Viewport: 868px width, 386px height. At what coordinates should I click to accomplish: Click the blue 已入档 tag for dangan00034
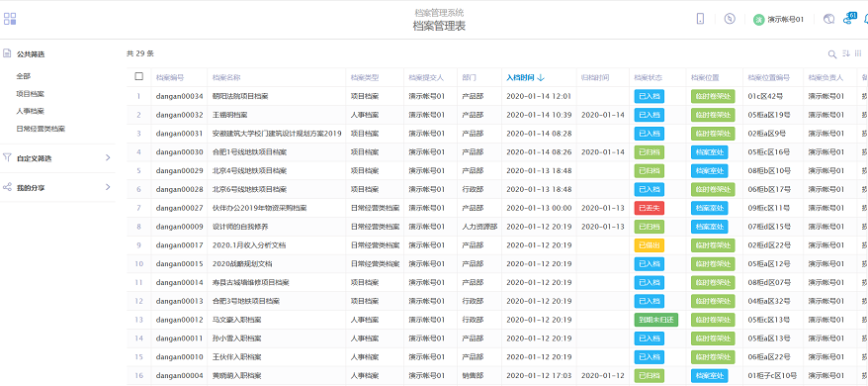click(x=650, y=96)
